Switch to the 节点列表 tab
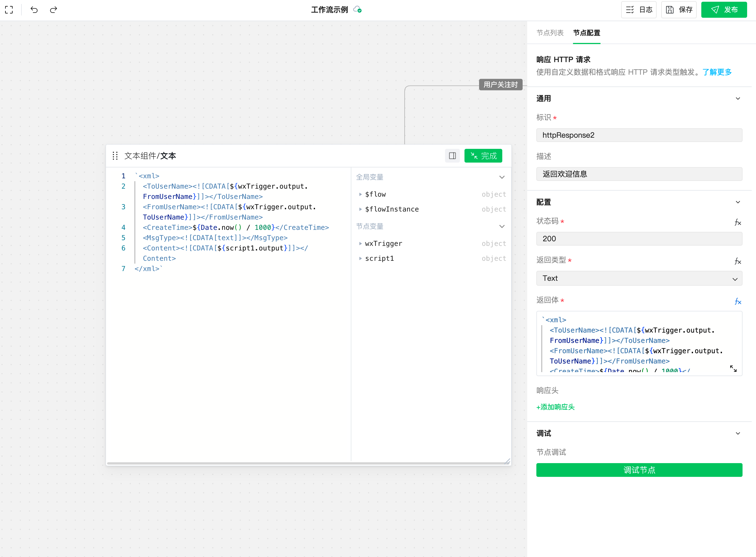 pos(550,33)
